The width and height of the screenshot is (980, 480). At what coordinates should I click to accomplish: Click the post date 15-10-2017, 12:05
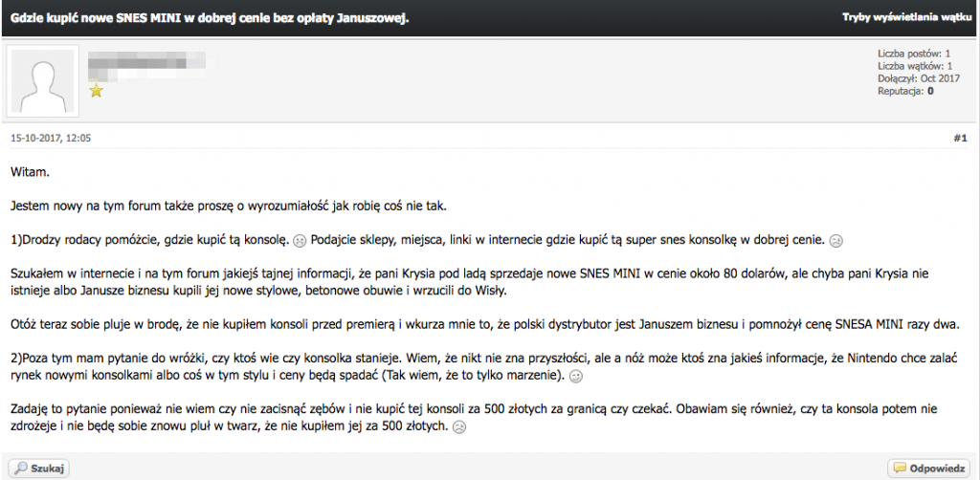click(x=50, y=138)
